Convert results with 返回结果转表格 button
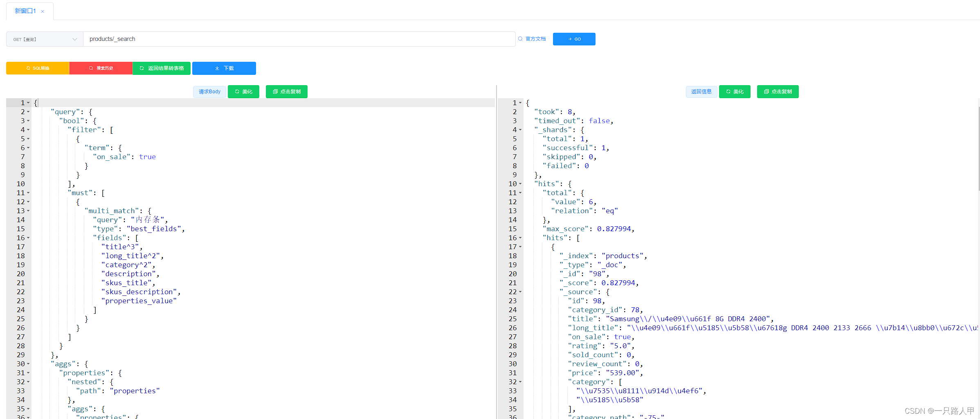The image size is (980, 419). coord(162,68)
